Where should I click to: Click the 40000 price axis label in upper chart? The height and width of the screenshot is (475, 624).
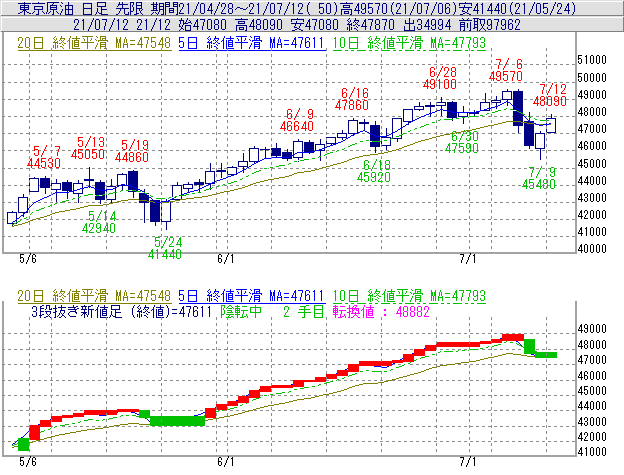click(592, 249)
